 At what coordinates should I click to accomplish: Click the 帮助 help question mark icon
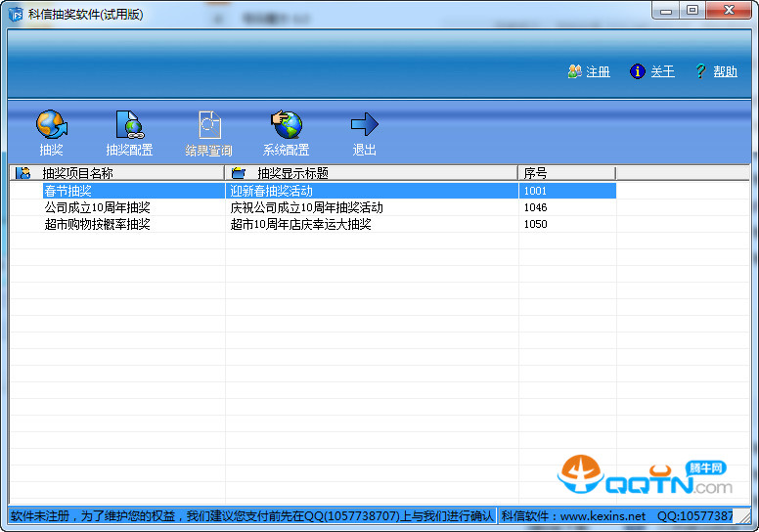(700, 71)
